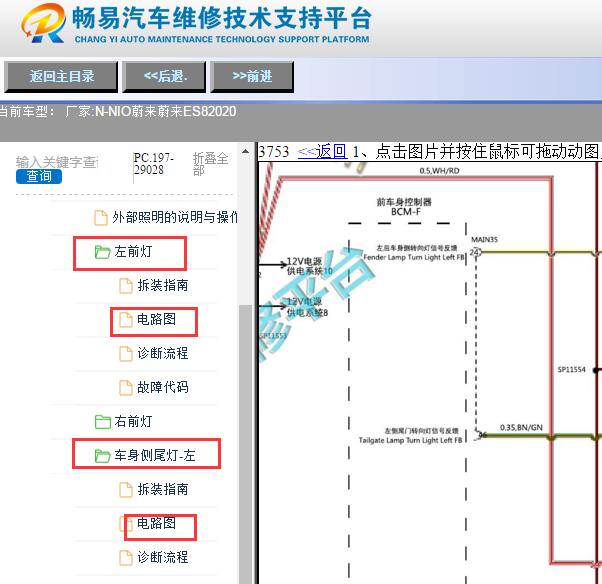Open 拆装指南 under 车身侧尾灯-左
The image size is (602, 584).
click(x=163, y=489)
